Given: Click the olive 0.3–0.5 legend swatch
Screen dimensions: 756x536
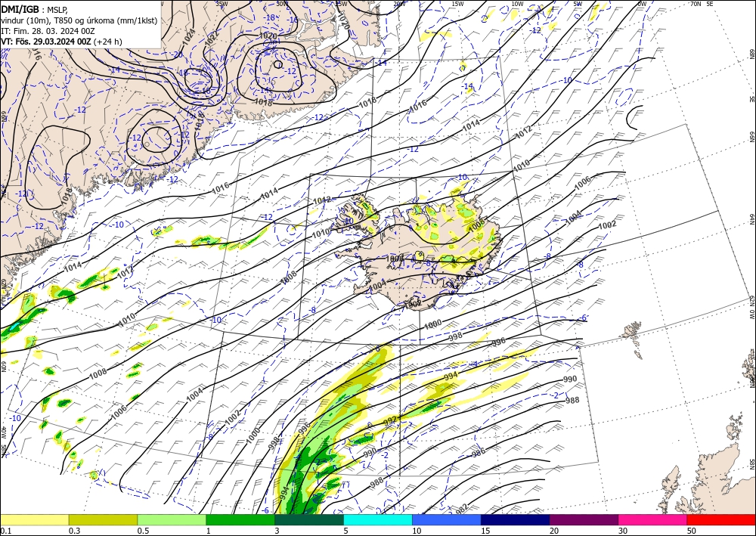Looking at the screenshot, I should [103, 519].
